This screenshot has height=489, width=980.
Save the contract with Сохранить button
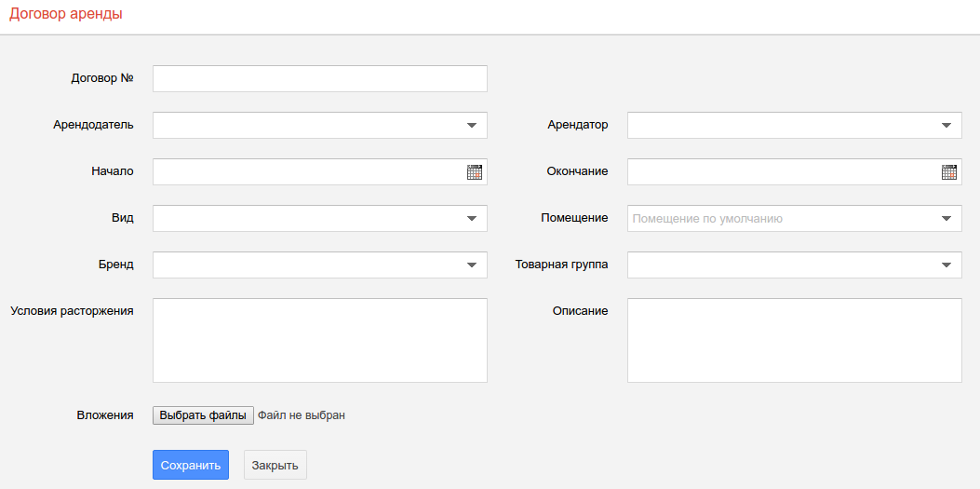point(190,466)
